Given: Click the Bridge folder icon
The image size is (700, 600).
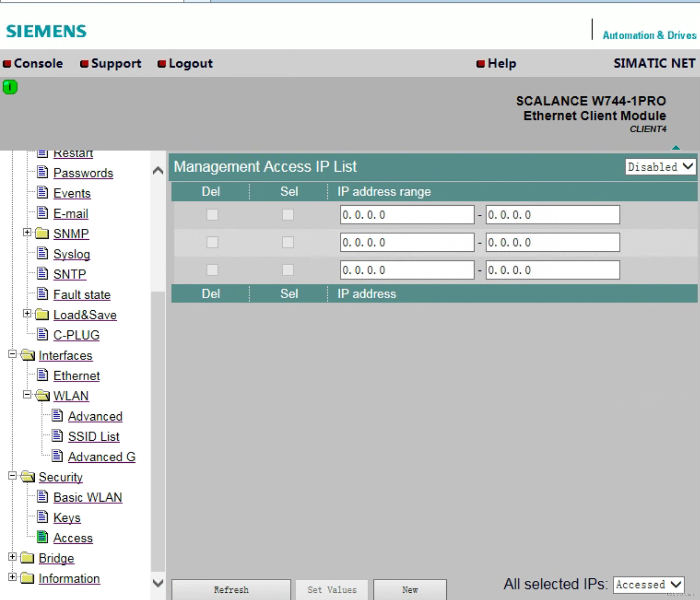Looking at the screenshot, I should pyautogui.click(x=27, y=558).
